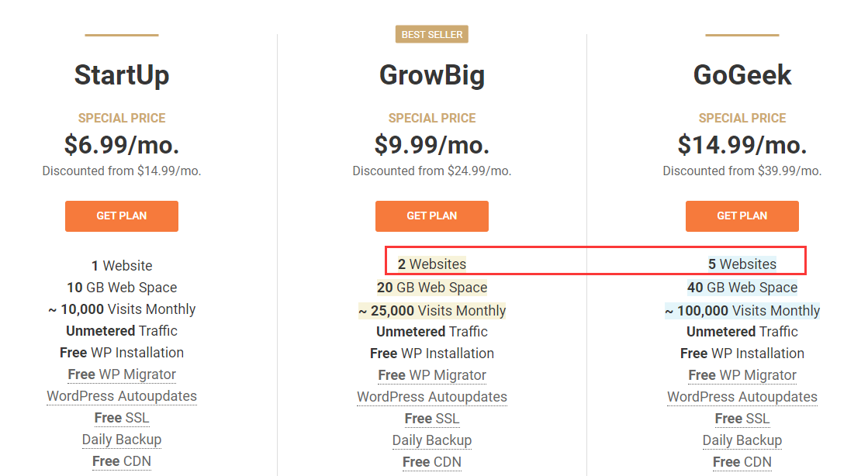Click WordPress Autoupdates in StartUp column

122,396
